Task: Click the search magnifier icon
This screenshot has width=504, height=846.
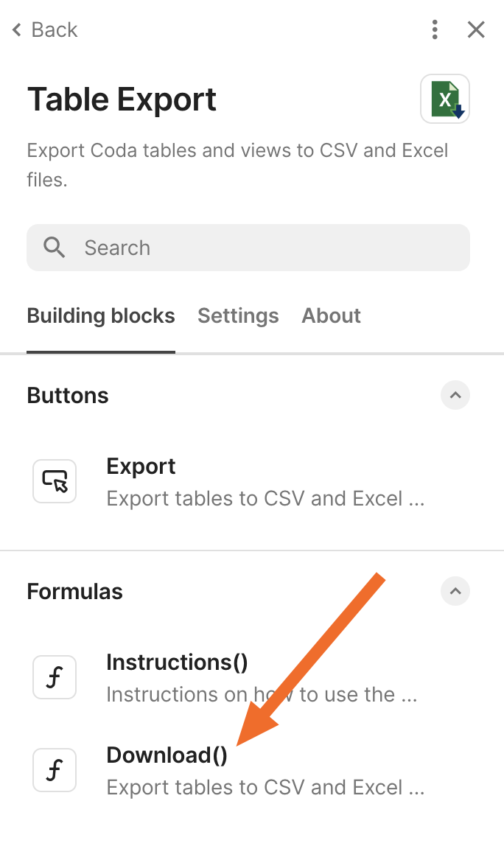Action: click(55, 248)
